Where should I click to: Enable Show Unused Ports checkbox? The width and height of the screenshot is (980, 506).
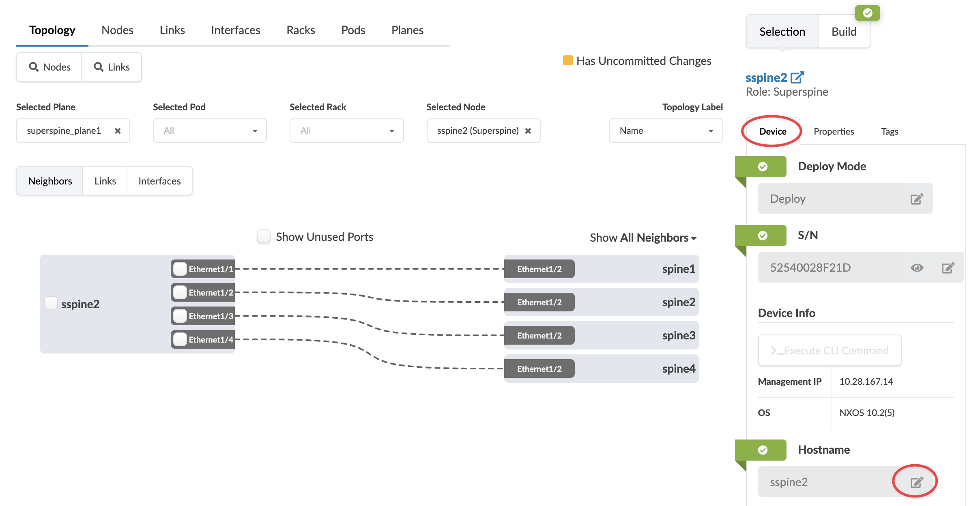click(x=264, y=236)
